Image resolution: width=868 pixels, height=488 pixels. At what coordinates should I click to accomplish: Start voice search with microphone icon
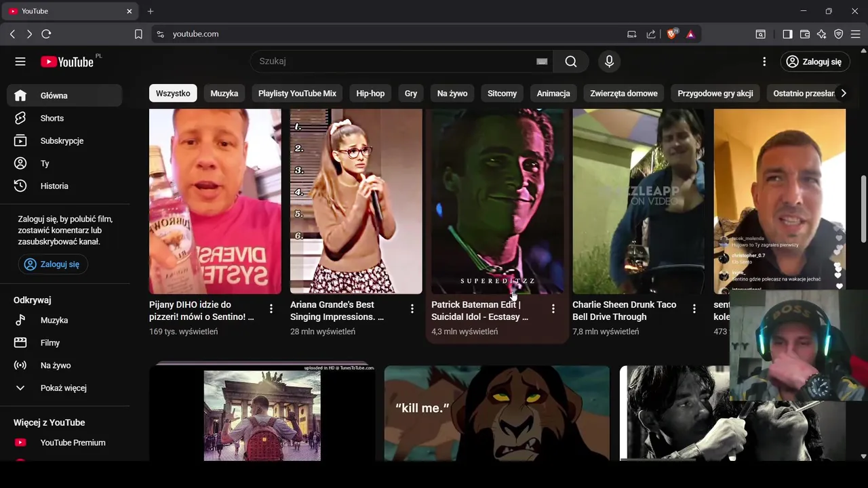point(609,62)
